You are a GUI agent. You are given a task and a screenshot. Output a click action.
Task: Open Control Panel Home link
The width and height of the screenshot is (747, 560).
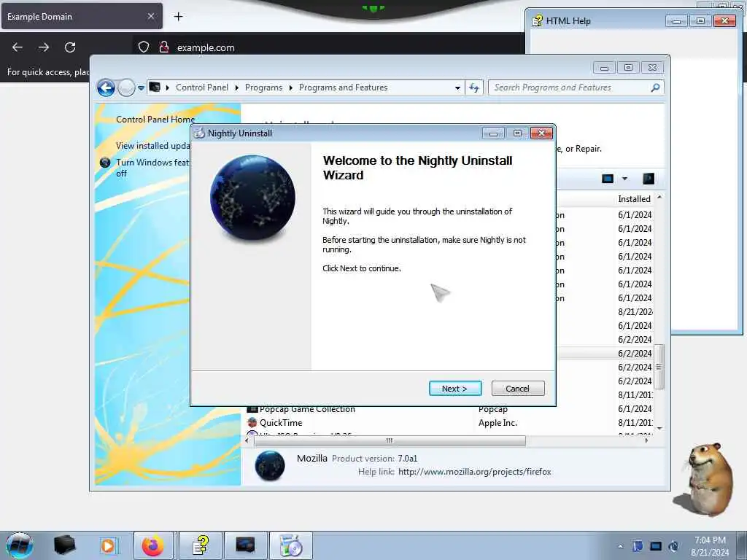[x=155, y=120]
